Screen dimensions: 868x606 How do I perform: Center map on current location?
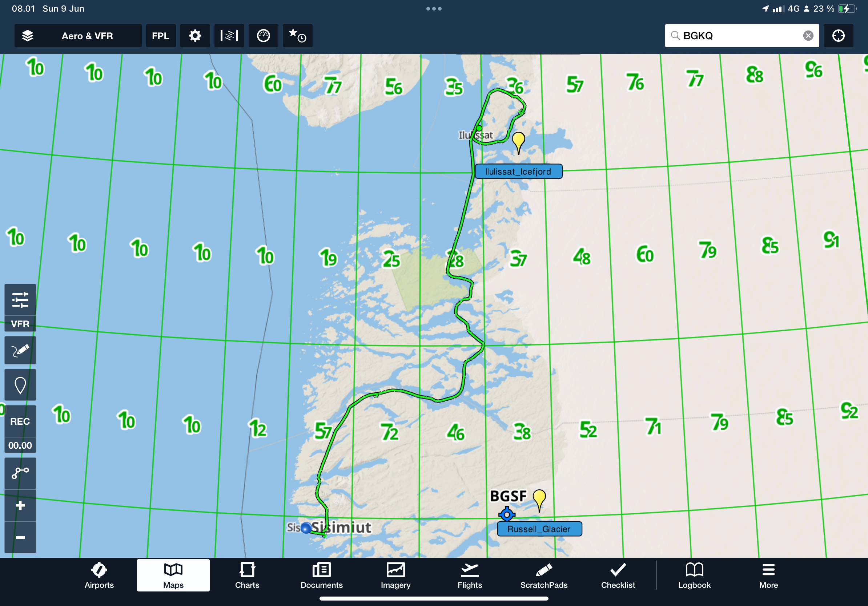click(x=838, y=36)
